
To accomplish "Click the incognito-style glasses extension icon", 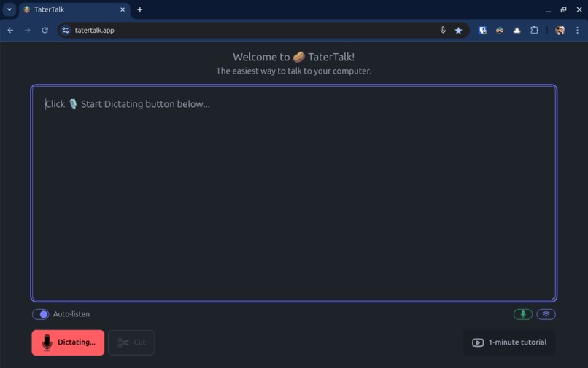I will (500, 31).
